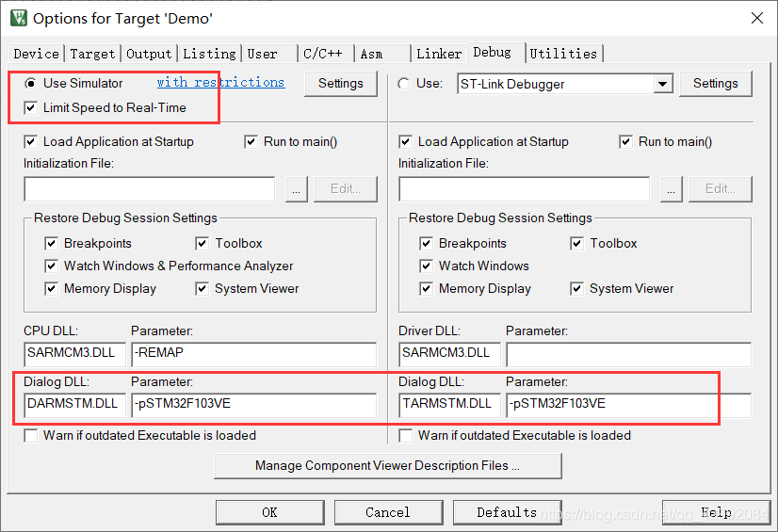Click Manage Component Viewer Description Files button
Image resolution: width=778 pixels, height=532 pixels.
387,465
